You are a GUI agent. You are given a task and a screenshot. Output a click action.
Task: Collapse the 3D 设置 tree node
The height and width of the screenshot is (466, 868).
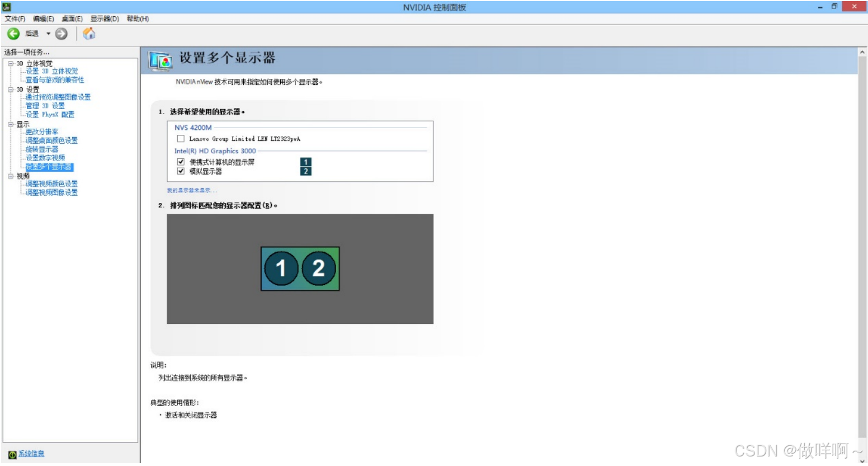click(x=11, y=89)
